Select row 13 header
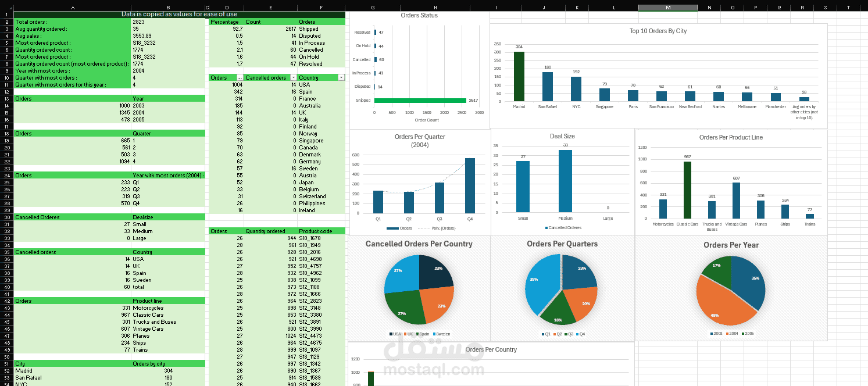Viewport: 868px width, 386px height. pyautogui.click(x=6, y=99)
